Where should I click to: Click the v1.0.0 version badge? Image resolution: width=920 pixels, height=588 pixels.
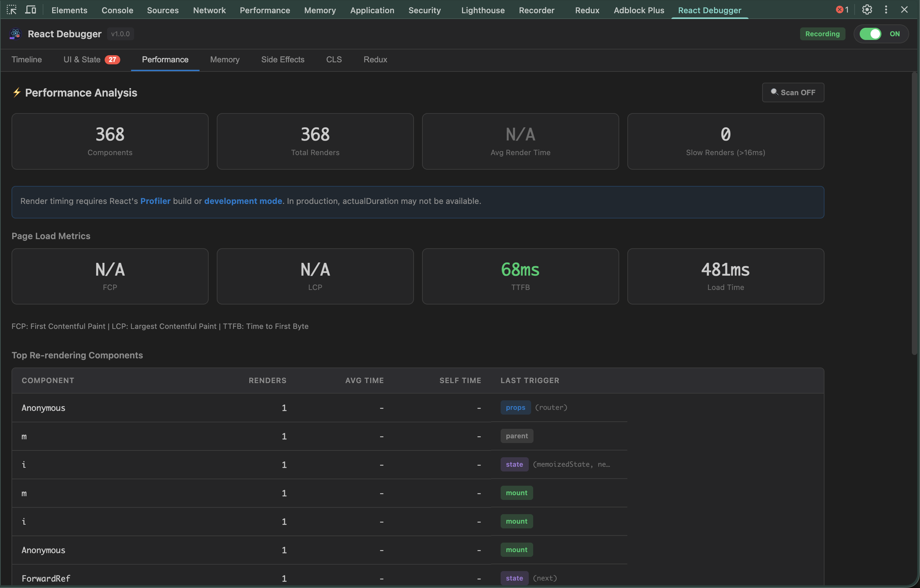click(120, 34)
